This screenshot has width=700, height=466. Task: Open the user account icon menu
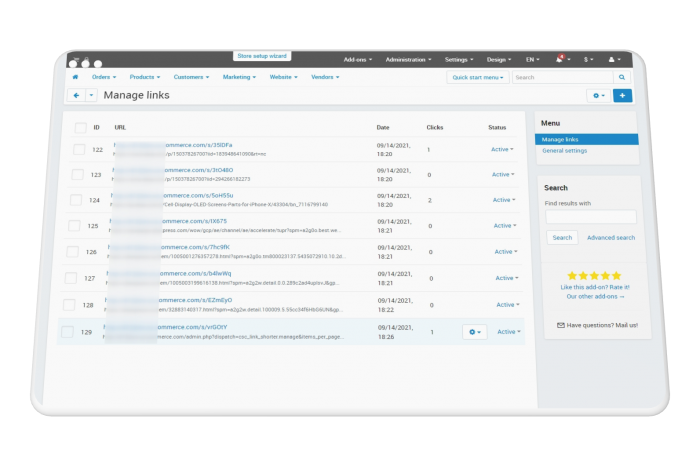[x=614, y=59]
